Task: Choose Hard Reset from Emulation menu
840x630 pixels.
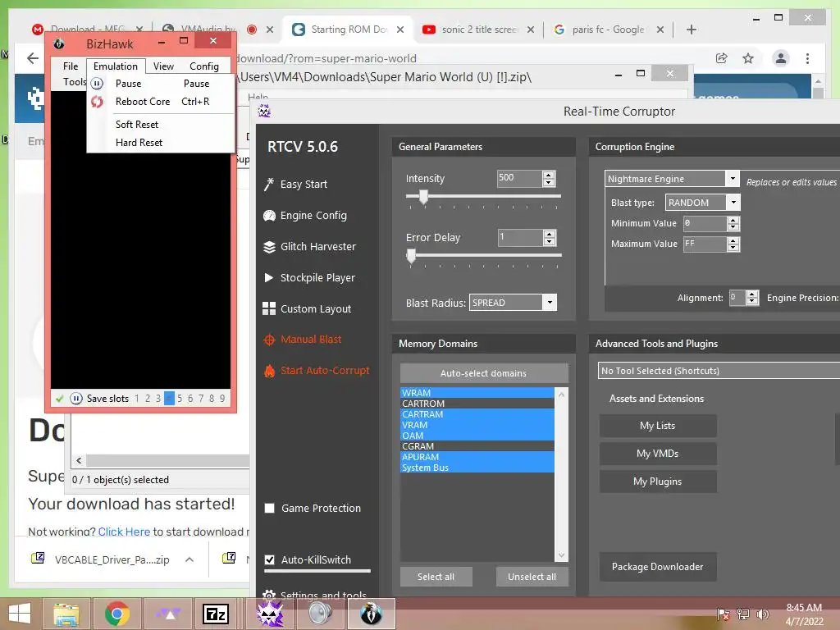Action: pos(160,143)
